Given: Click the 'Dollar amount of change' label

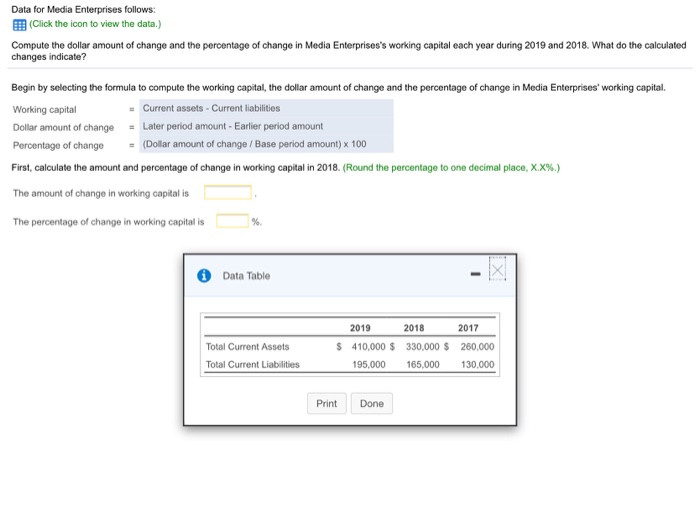Looking at the screenshot, I should pyautogui.click(x=63, y=127).
